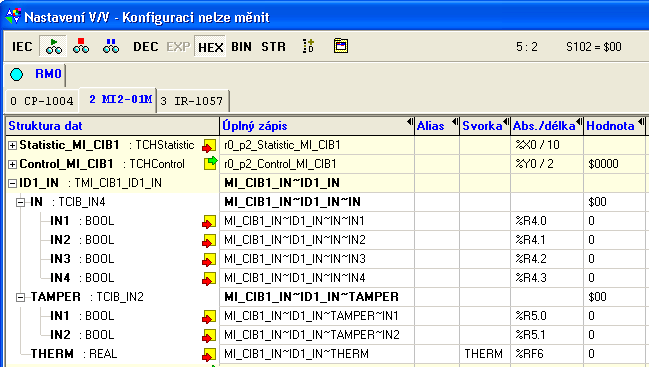Switch value display to EXP

(x=178, y=46)
